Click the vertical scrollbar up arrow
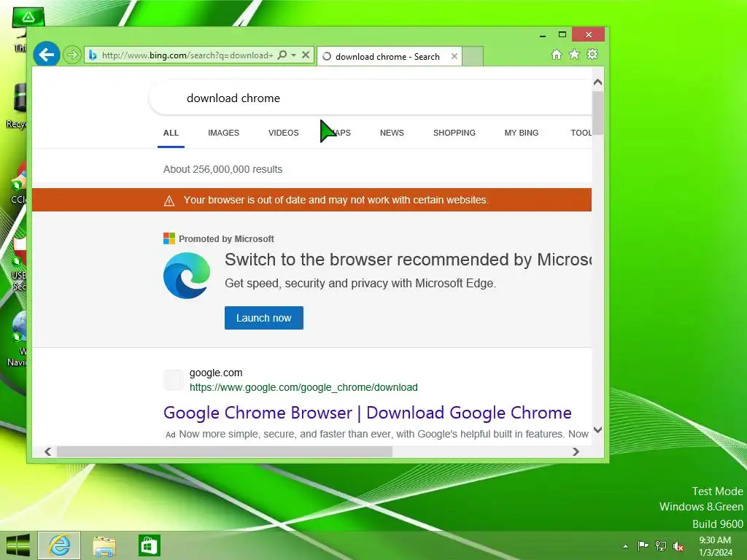This screenshot has width=747, height=560. [x=598, y=82]
